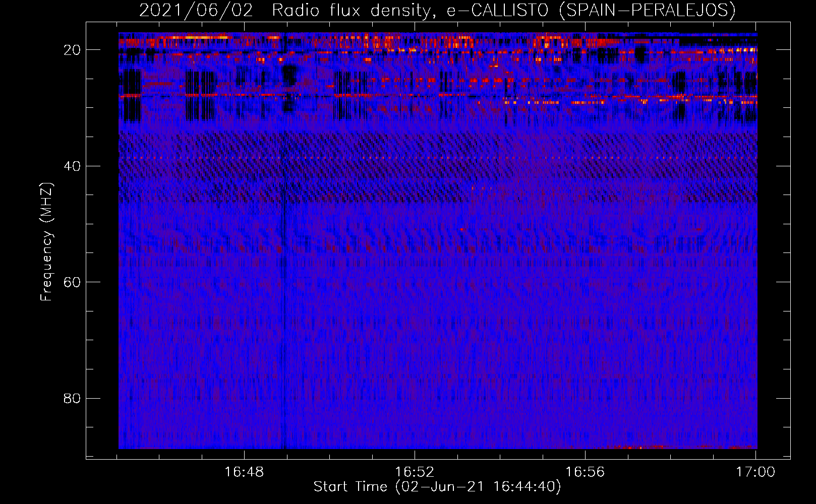Click the 40 MHz frequency tick label
The image size is (816, 504).
[x=72, y=166]
